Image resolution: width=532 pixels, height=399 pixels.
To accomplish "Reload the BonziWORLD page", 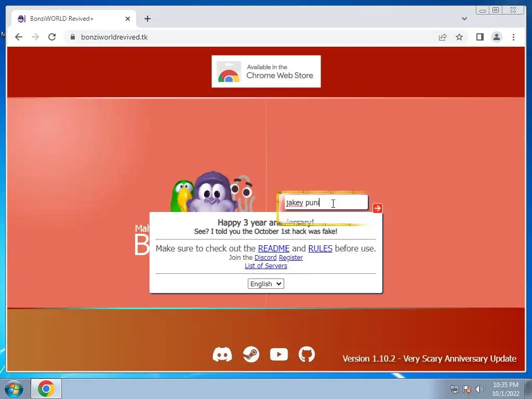I will [x=52, y=37].
